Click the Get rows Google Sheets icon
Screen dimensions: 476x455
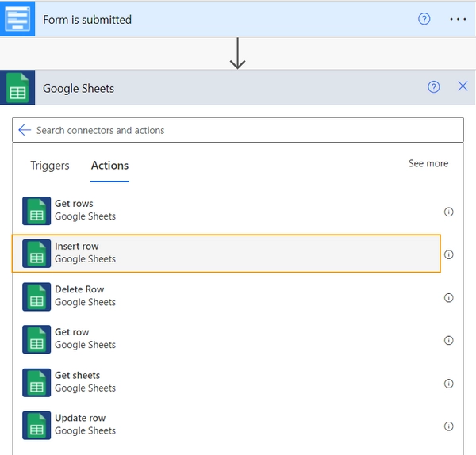point(36,211)
